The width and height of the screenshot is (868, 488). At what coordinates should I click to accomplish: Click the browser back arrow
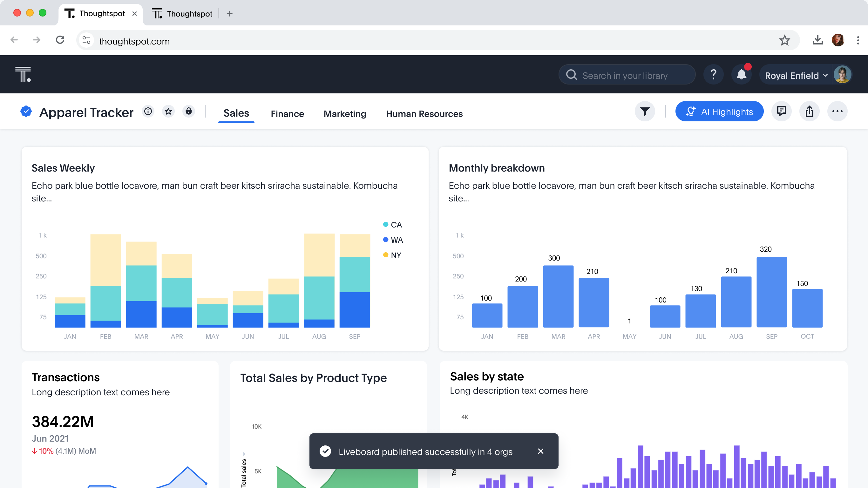[x=14, y=40]
